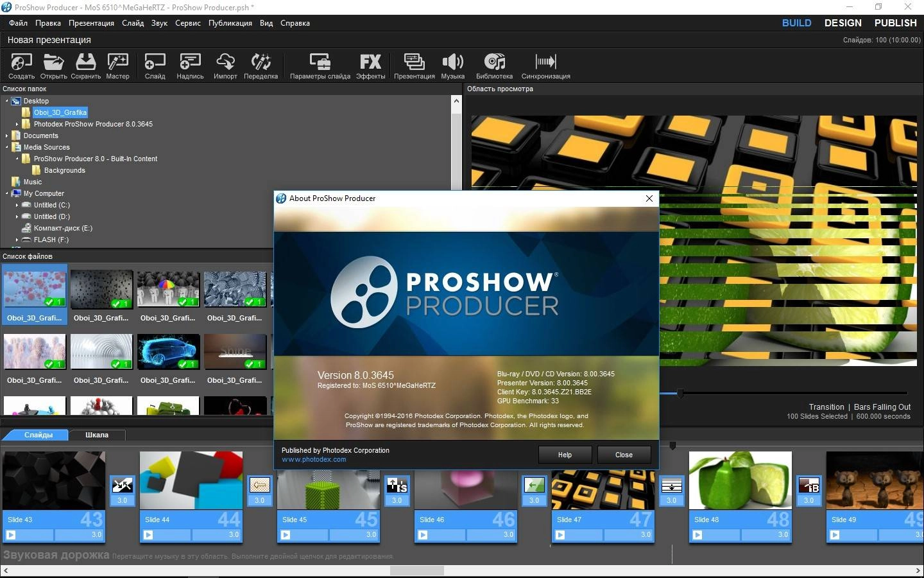The height and width of the screenshot is (578, 924).
Task: Click up arrow of folder list scrollbar
Action: (456, 101)
